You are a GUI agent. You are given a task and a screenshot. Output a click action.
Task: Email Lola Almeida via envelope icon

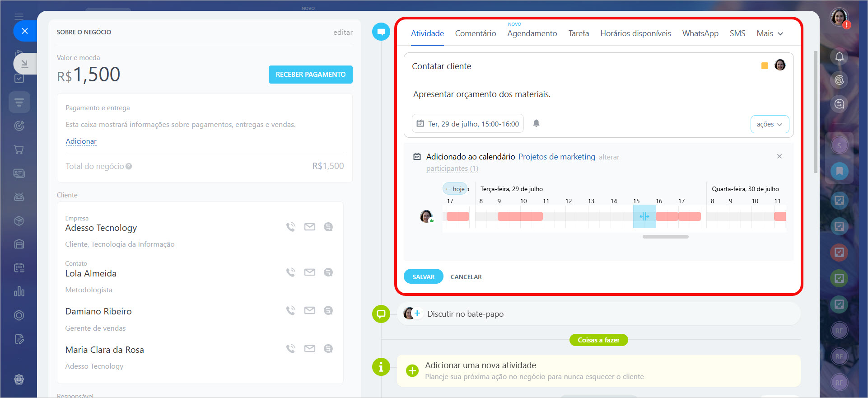click(x=310, y=272)
